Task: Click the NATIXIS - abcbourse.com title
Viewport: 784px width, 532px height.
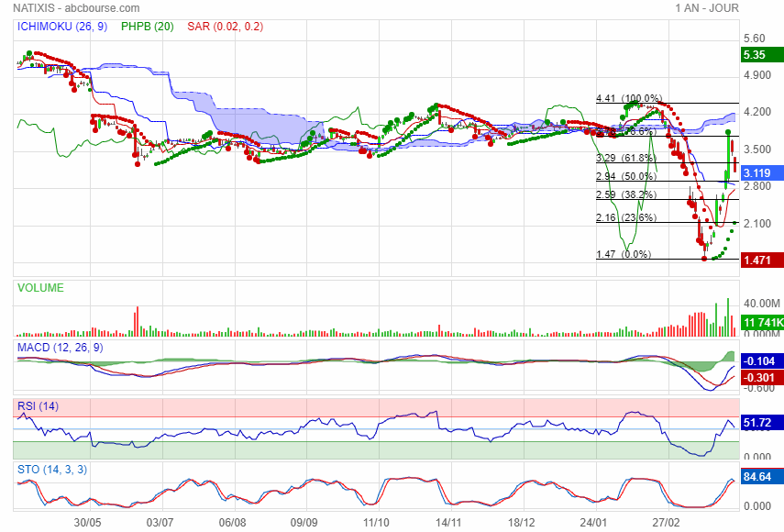Action: (x=76, y=8)
